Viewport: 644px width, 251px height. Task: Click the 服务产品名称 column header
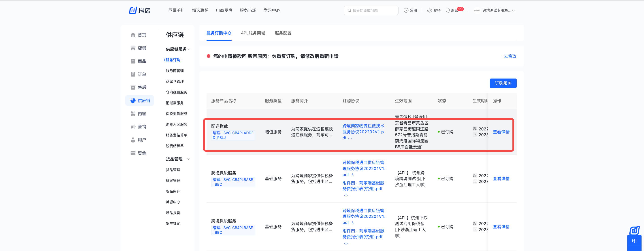[224, 101]
